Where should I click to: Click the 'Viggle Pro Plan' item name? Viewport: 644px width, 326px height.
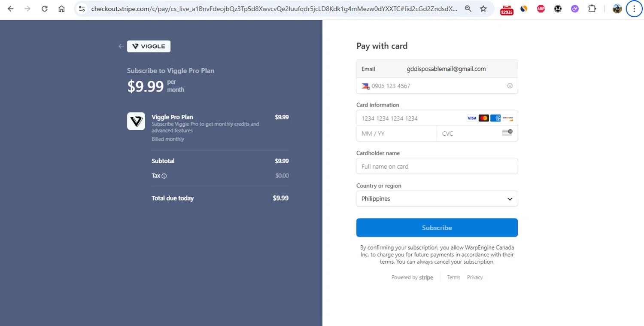click(172, 117)
